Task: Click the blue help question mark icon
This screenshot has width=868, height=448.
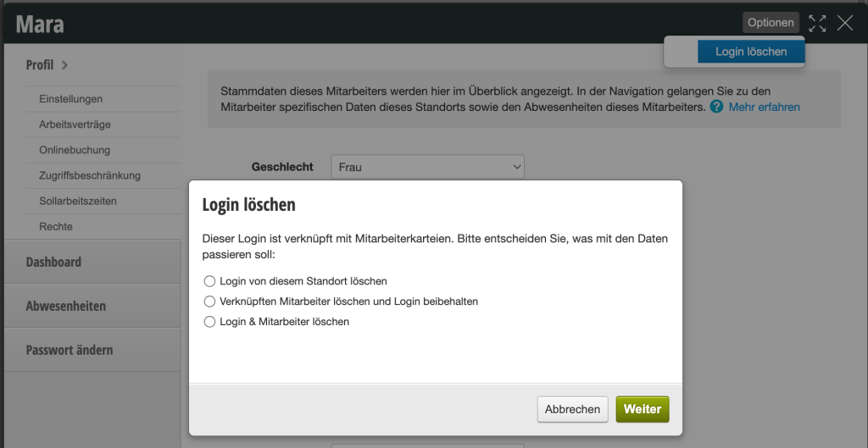Action: coord(716,106)
